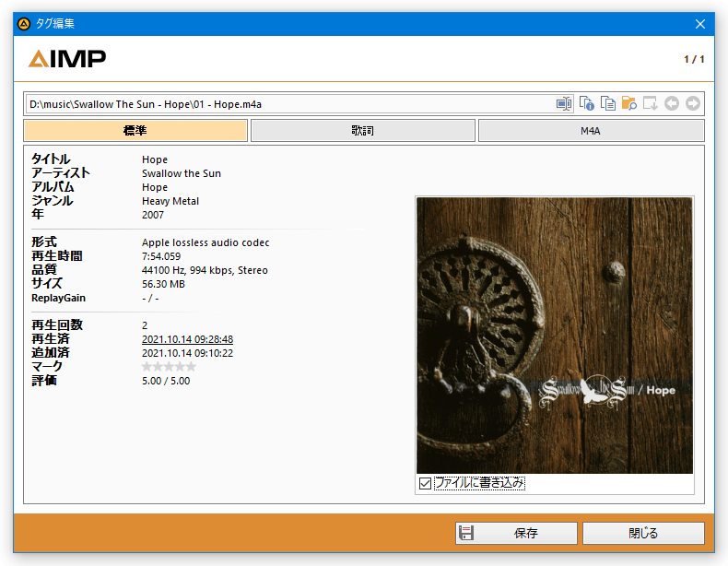Open the M4A tab
The image size is (728, 566).
point(591,131)
